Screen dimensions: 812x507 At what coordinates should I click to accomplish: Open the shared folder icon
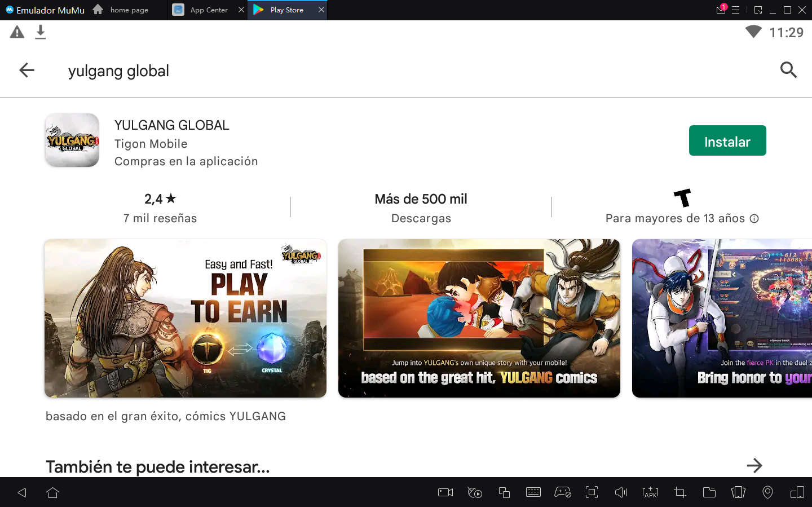pyautogui.click(x=709, y=492)
